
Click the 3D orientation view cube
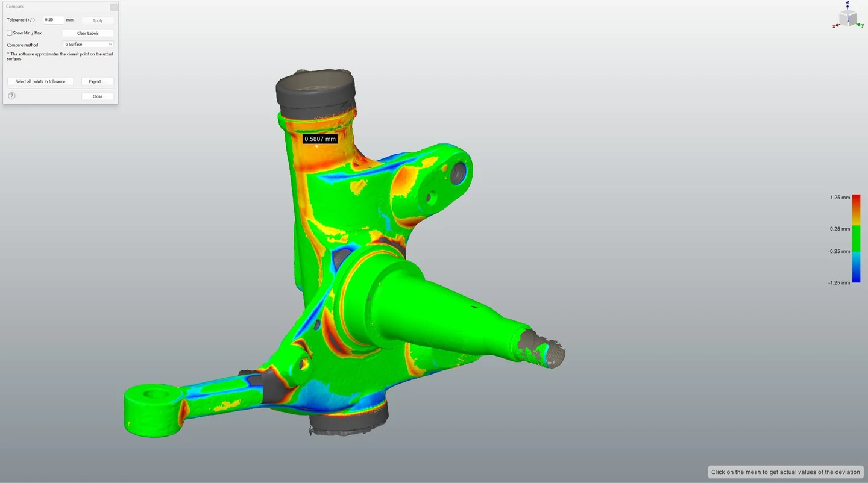(x=848, y=18)
